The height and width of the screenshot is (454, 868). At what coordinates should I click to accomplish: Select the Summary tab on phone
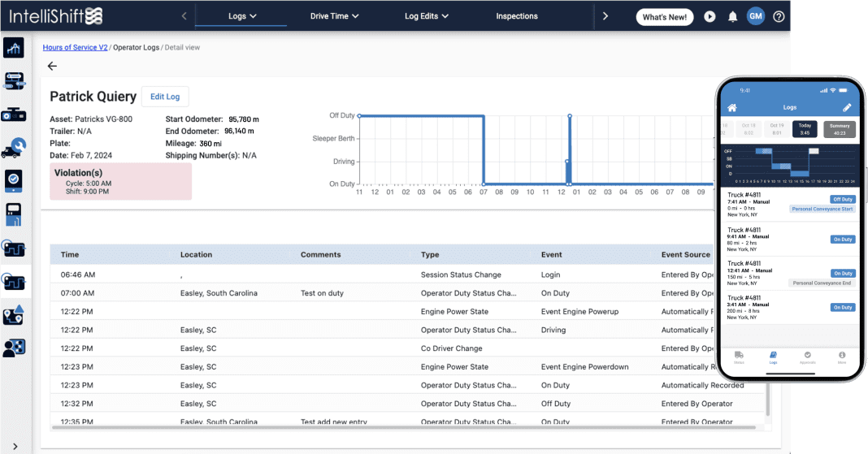tap(839, 129)
